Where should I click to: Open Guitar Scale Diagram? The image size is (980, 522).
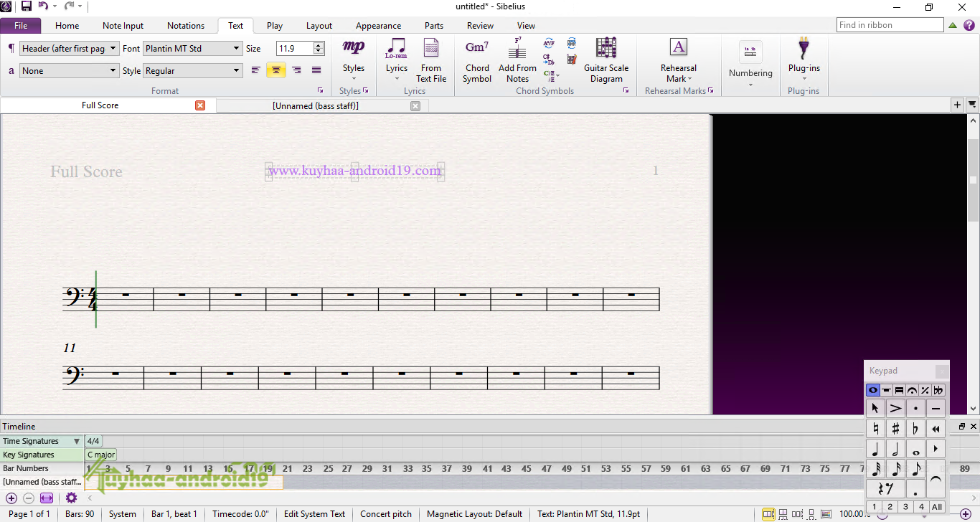point(606,60)
